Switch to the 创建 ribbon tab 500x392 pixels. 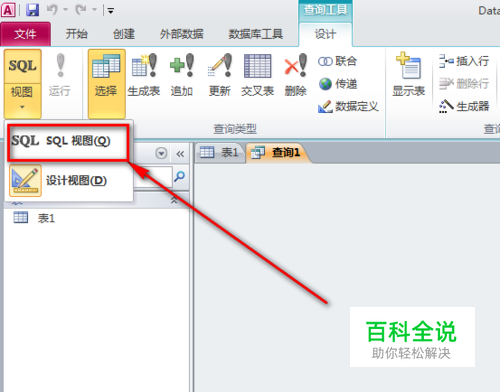click(x=124, y=34)
